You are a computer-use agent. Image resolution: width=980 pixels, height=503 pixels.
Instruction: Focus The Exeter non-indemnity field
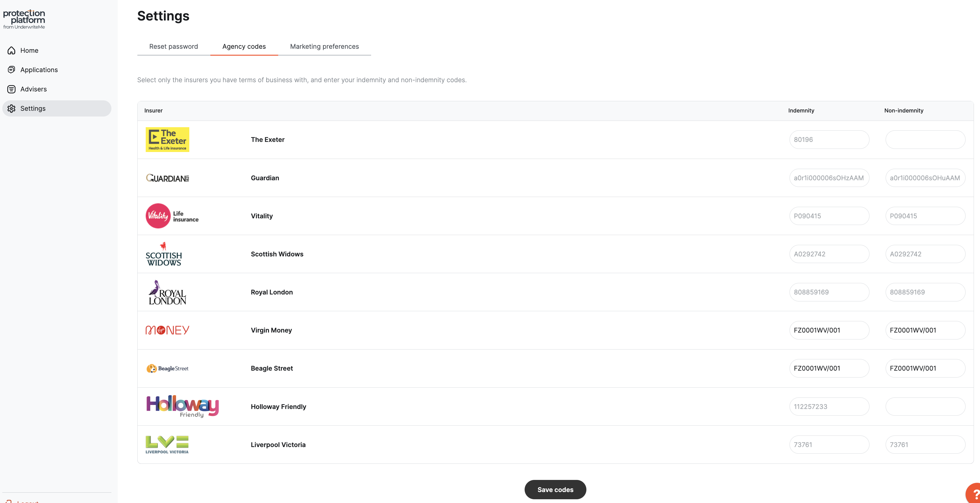coord(925,140)
